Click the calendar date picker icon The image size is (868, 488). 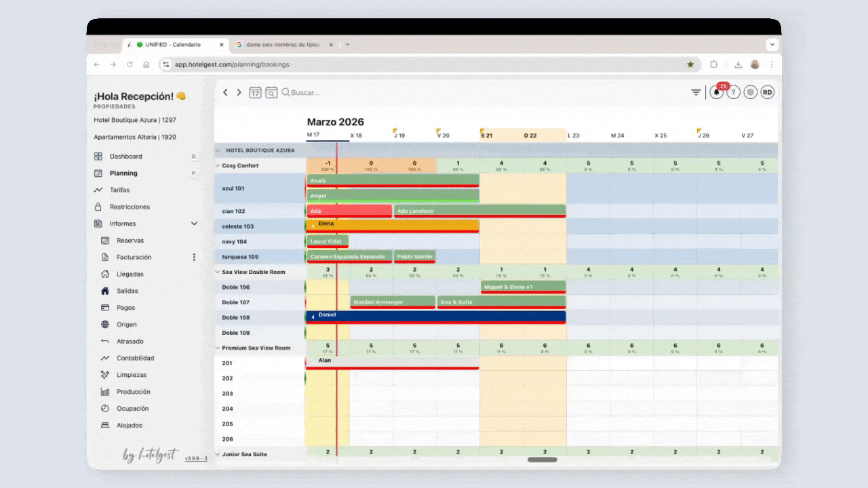coord(255,93)
